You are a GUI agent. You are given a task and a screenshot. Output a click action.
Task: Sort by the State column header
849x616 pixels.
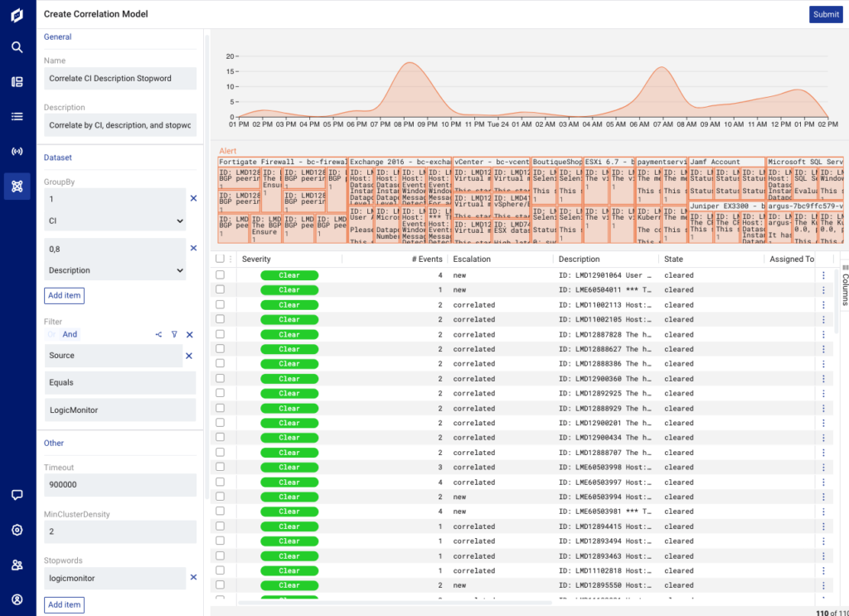(673, 259)
